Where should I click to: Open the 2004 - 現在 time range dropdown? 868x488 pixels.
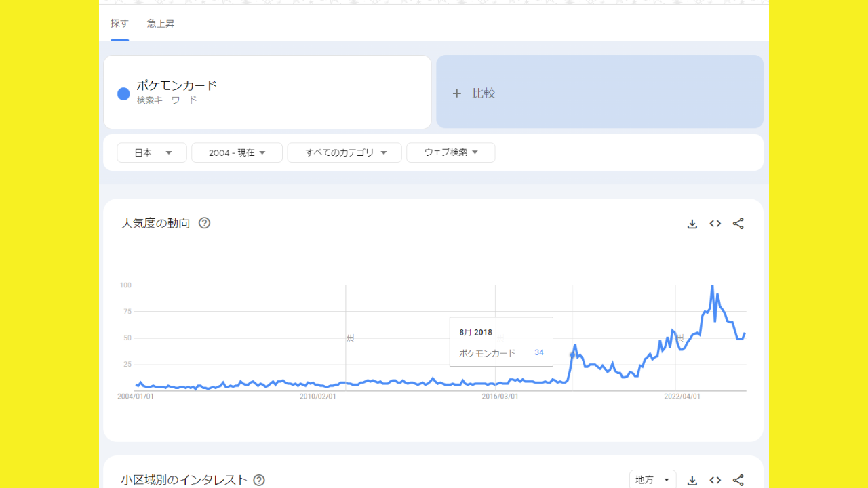coord(237,152)
